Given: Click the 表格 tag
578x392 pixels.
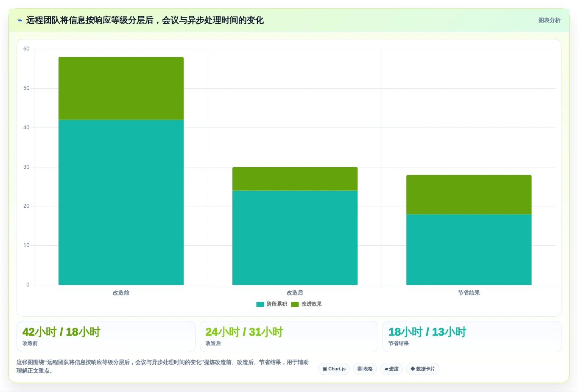Looking at the screenshot, I should 365,369.
